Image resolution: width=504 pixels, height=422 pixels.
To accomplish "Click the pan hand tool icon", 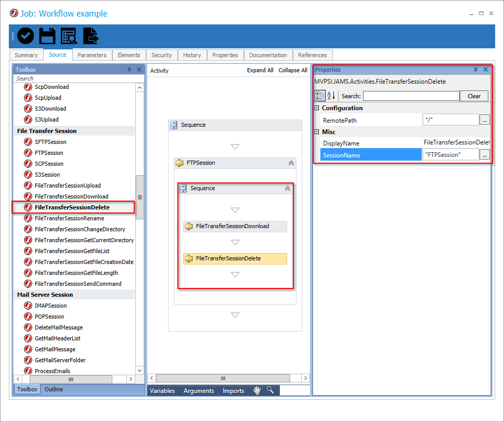I will [257, 390].
